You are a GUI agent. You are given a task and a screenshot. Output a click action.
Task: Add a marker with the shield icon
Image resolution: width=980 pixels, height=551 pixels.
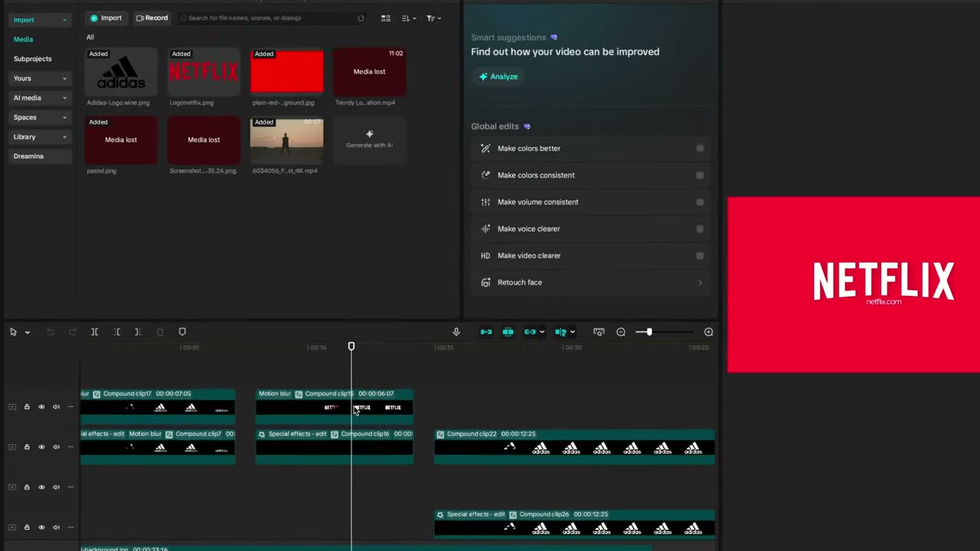182,332
